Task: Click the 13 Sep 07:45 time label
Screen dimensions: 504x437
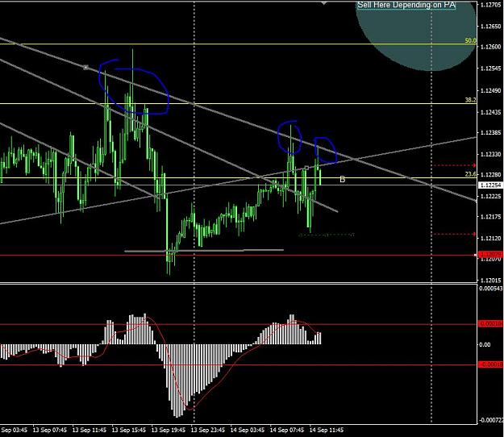Action: [50, 430]
